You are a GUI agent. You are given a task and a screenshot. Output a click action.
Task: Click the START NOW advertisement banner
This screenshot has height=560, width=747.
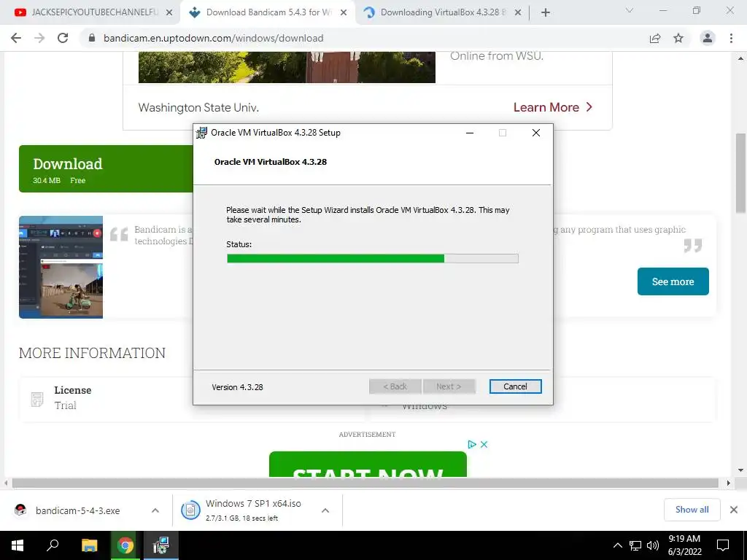tap(368, 464)
